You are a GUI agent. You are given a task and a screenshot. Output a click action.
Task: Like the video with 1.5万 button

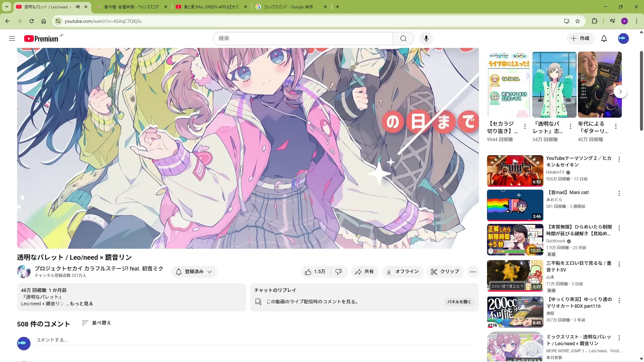(x=315, y=271)
